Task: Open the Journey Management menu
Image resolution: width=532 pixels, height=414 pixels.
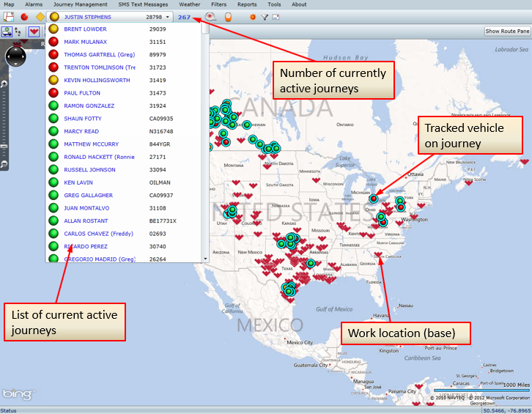Action: [80, 4]
